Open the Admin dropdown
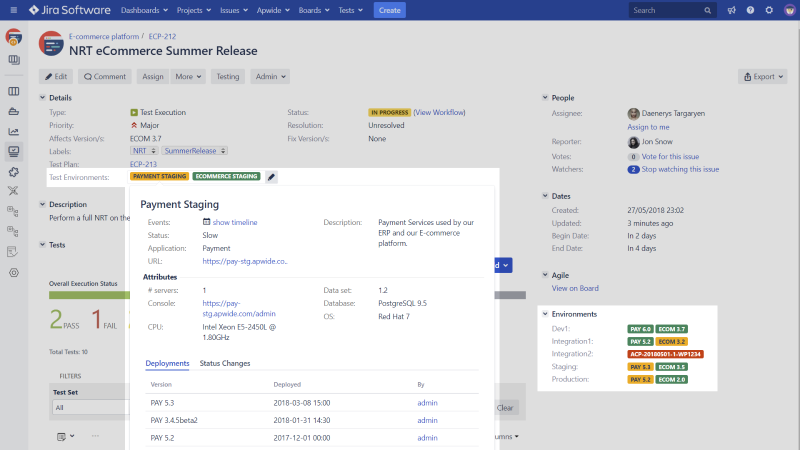800x450 pixels. 270,77
